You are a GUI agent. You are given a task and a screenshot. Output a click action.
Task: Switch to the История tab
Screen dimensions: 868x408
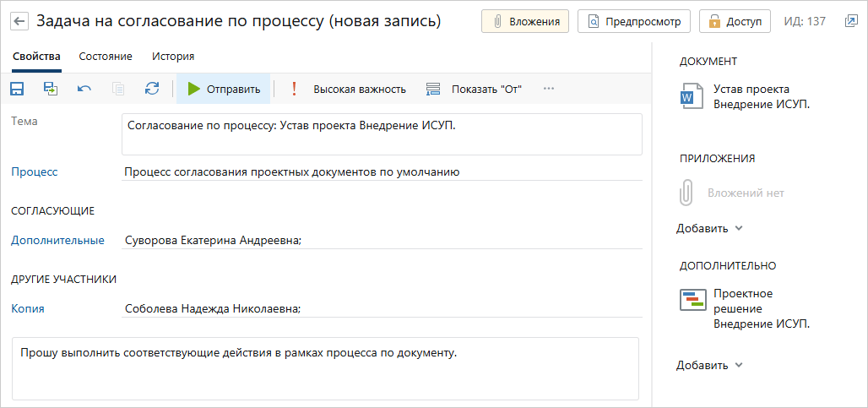[x=173, y=57]
